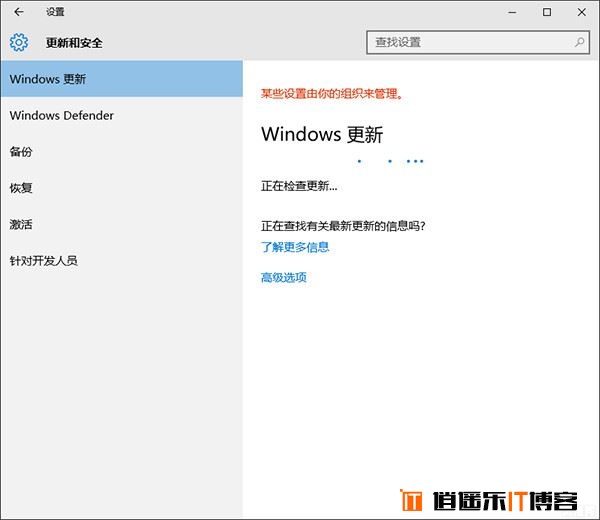Screen dimensions: 600x520
Task: Click the 了解更多信息 link
Action: 295,247
